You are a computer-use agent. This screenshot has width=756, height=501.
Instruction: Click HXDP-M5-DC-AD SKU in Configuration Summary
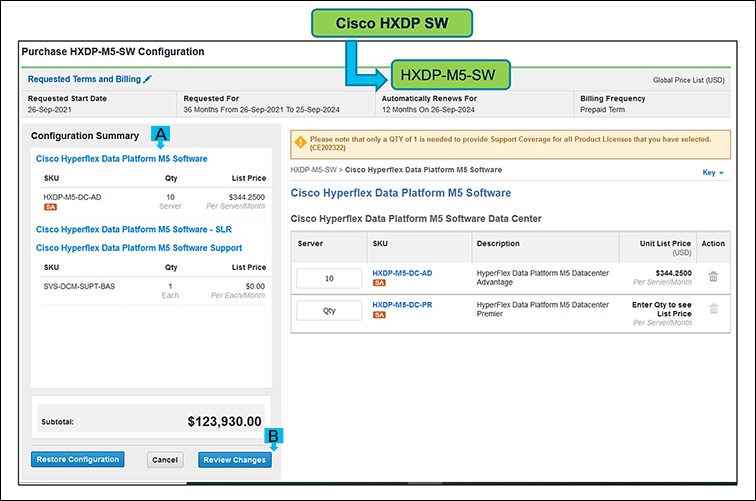click(72, 197)
